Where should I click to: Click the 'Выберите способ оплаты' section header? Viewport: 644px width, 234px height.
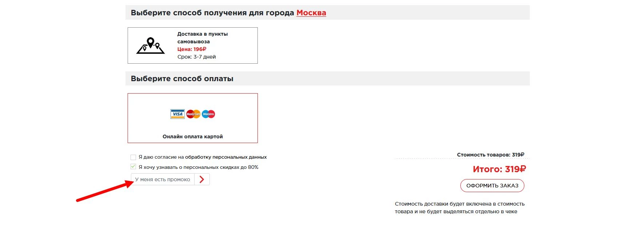pyautogui.click(x=182, y=79)
